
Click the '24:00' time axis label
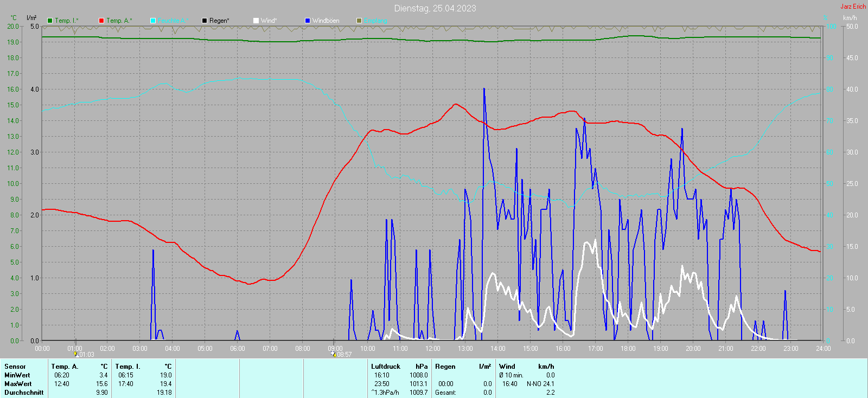824,349
